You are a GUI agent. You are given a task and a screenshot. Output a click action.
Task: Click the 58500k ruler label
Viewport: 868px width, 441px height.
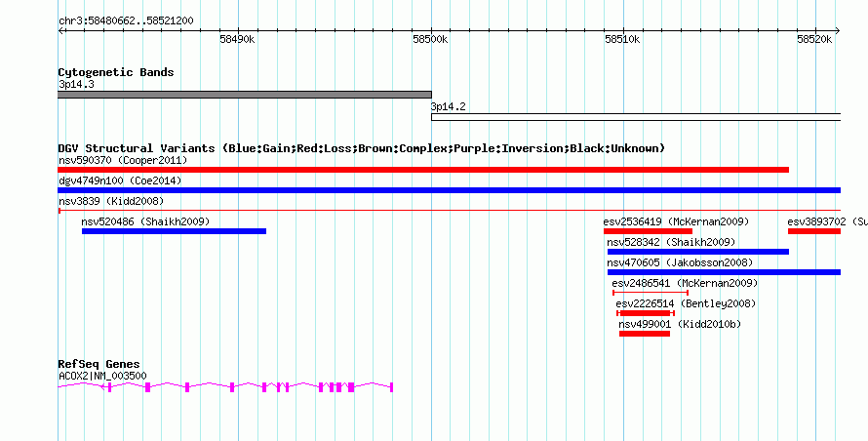coord(430,39)
